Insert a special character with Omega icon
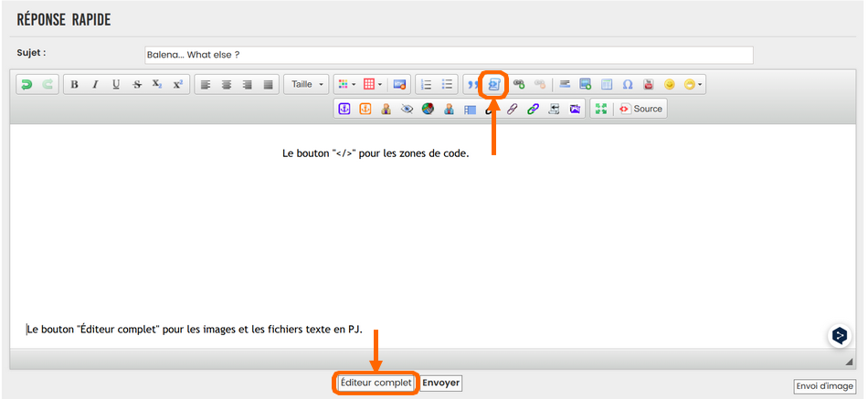 (628, 85)
